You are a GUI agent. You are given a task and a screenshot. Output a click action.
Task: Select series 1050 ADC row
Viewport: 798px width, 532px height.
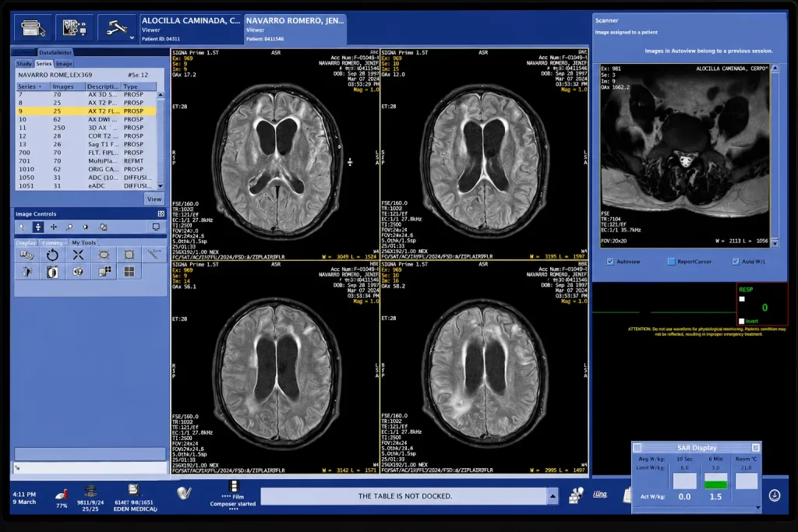point(87,178)
